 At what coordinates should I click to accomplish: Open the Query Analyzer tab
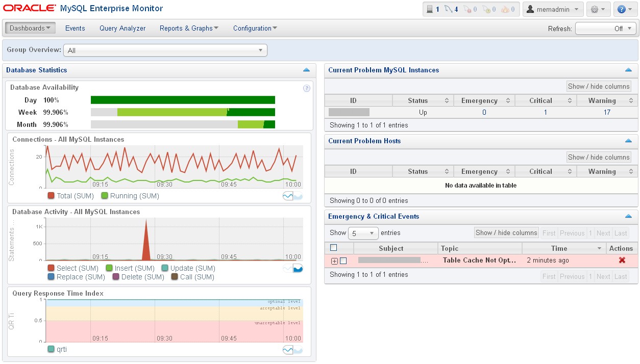122,29
